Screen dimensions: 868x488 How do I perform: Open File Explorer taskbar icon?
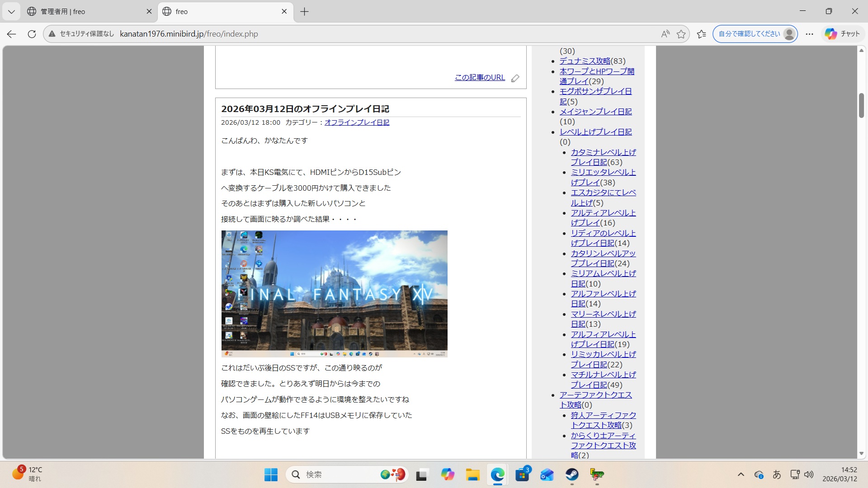tap(472, 474)
